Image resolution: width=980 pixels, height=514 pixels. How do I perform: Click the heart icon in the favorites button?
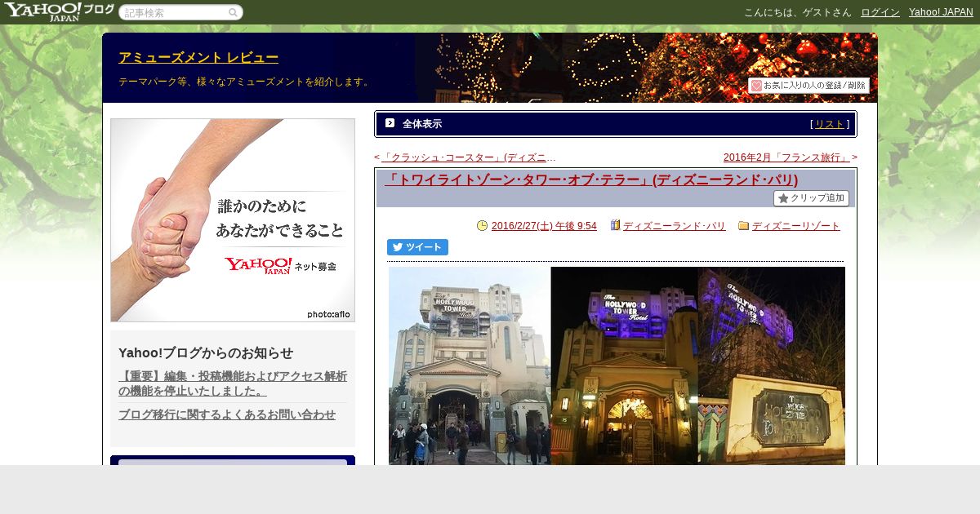tap(756, 86)
